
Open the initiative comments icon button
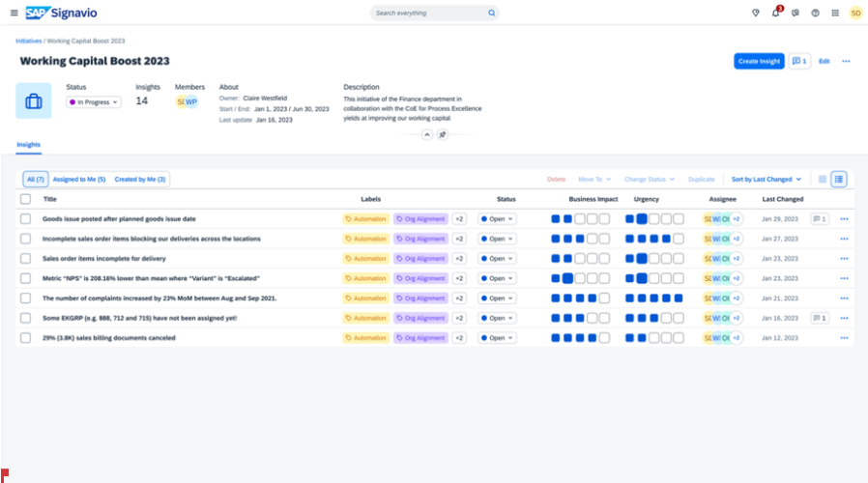pyautogui.click(x=799, y=61)
